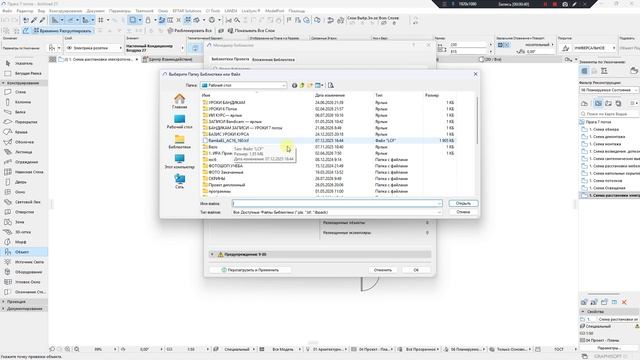This screenshot has width=640, height=360.
Task: Open the Файл menu
Action: tap(7, 11)
